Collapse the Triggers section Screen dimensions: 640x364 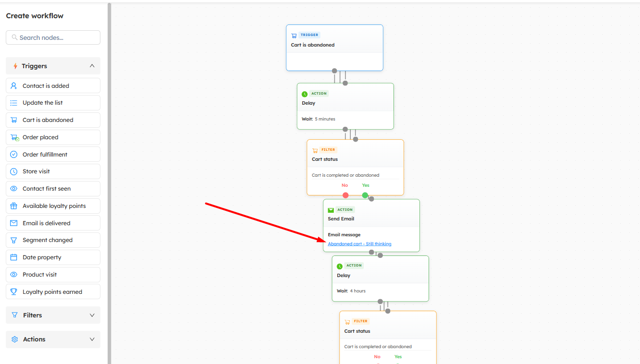(92, 66)
